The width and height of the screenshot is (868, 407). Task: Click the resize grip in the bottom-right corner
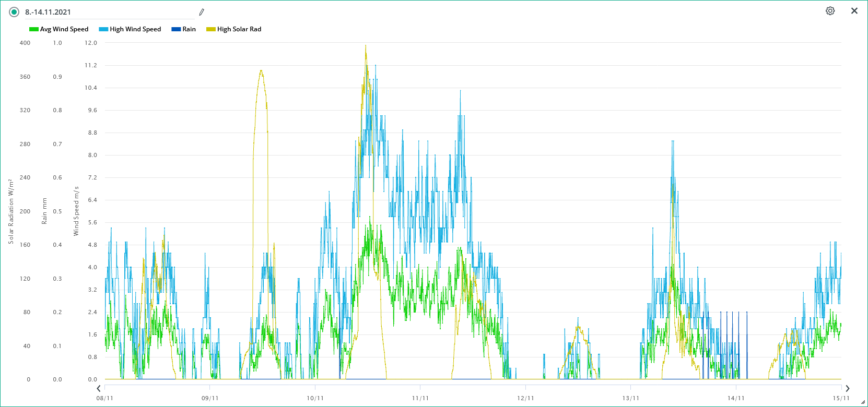(x=863, y=402)
